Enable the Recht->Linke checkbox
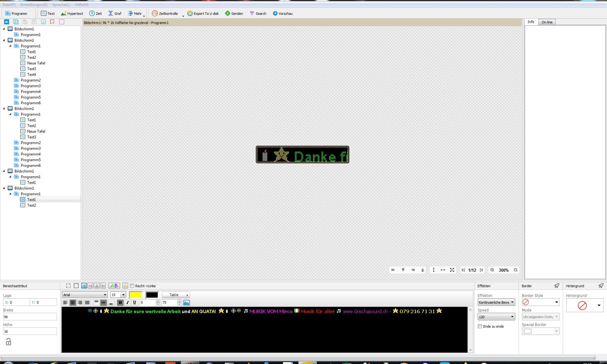 (132, 286)
